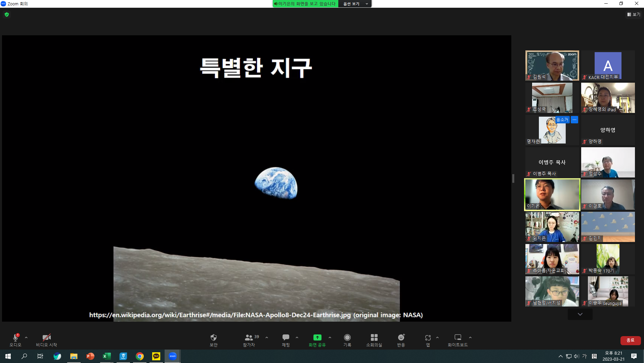Select 김민지's video thumbnail

click(608, 227)
